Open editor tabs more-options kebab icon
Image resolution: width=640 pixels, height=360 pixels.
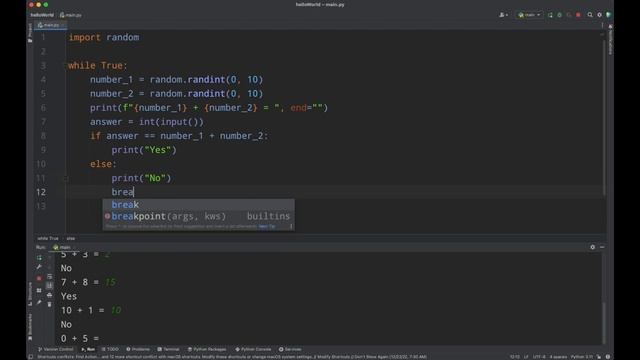602,25
